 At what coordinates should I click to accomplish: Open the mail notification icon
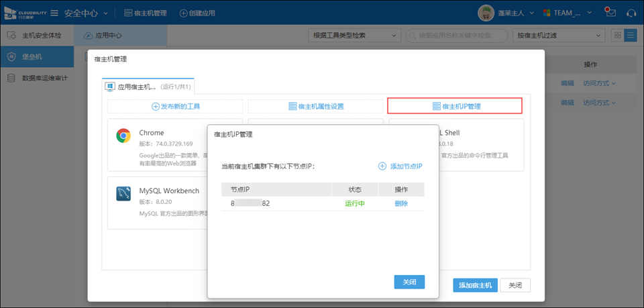tap(610, 12)
